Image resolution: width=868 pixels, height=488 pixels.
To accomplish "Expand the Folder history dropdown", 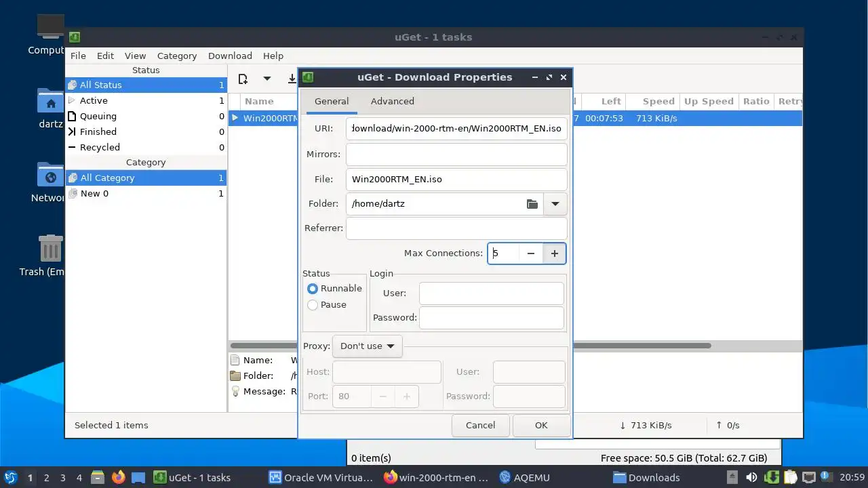I will pyautogui.click(x=555, y=204).
